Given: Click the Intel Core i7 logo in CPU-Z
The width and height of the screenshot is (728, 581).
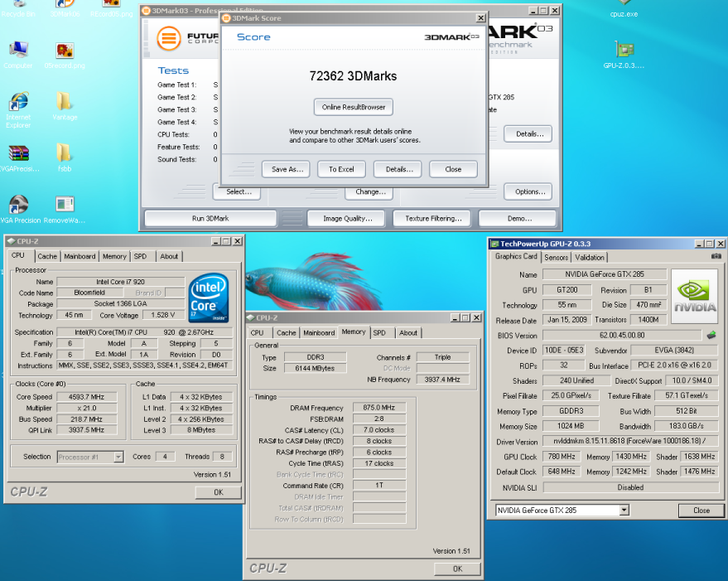Looking at the screenshot, I should click(209, 298).
